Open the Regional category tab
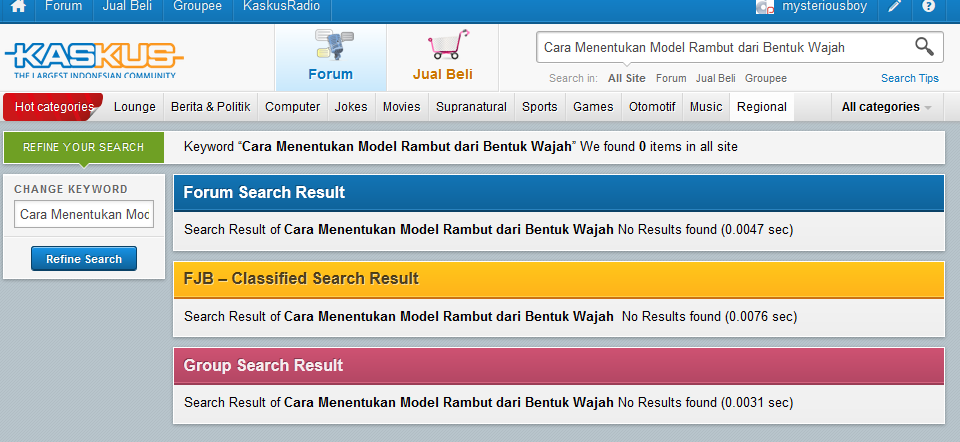Viewport: 960px width, 442px height. click(761, 107)
